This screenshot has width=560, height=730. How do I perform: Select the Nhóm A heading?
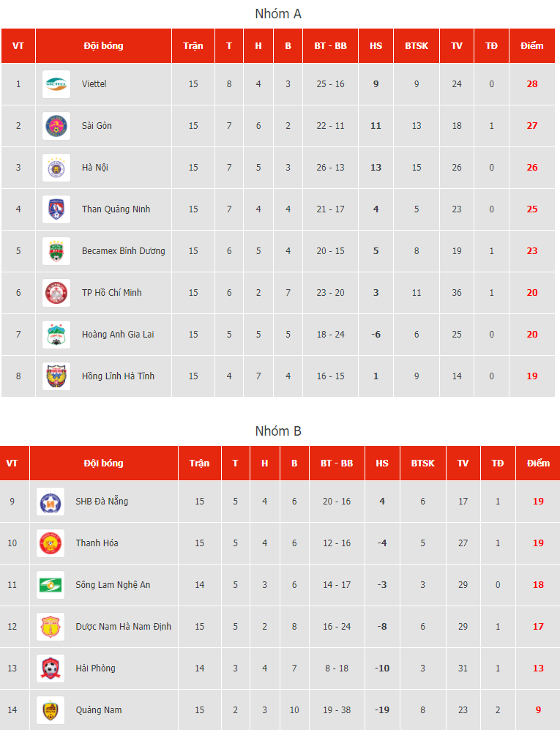click(x=278, y=13)
